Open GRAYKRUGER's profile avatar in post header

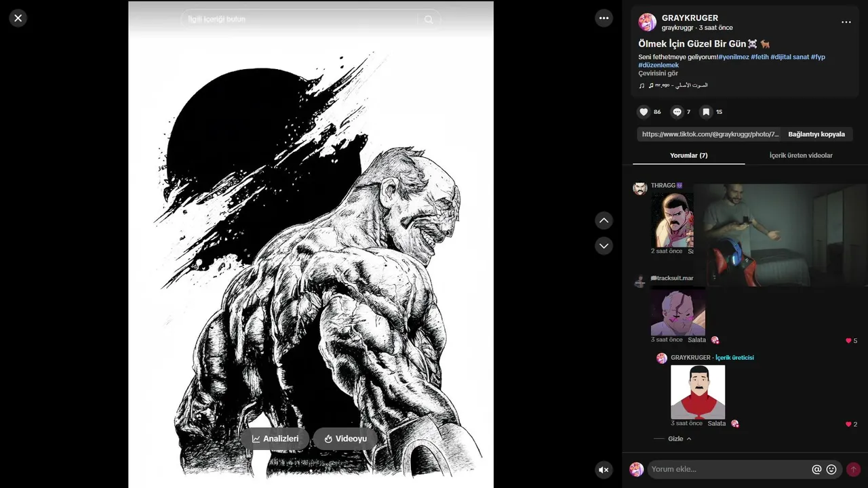pos(648,22)
